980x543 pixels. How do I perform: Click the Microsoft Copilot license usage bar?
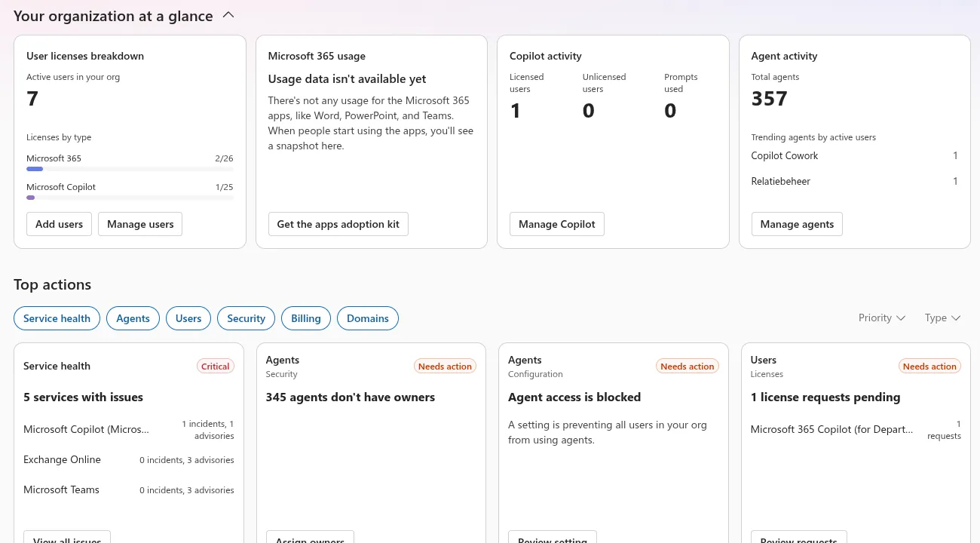(130, 198)
